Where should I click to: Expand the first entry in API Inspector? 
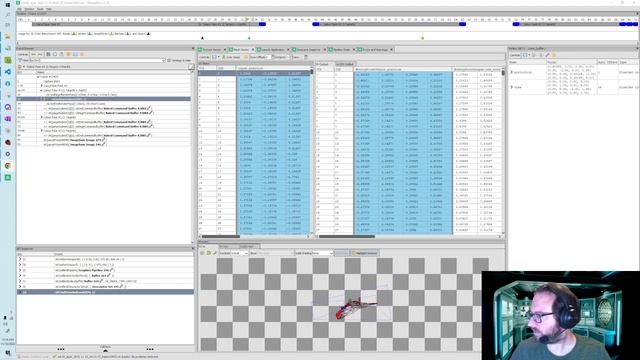(20, 259)
